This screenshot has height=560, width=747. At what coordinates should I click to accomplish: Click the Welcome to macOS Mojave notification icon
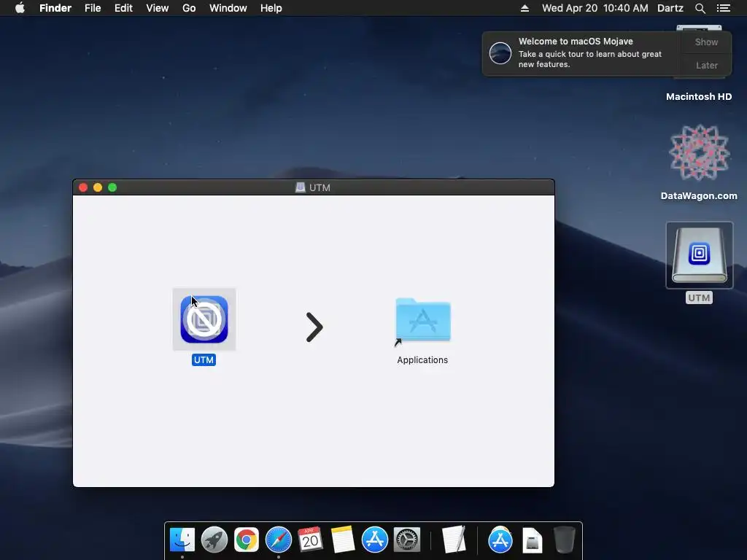pyautogui.click(x=500, y=52)
